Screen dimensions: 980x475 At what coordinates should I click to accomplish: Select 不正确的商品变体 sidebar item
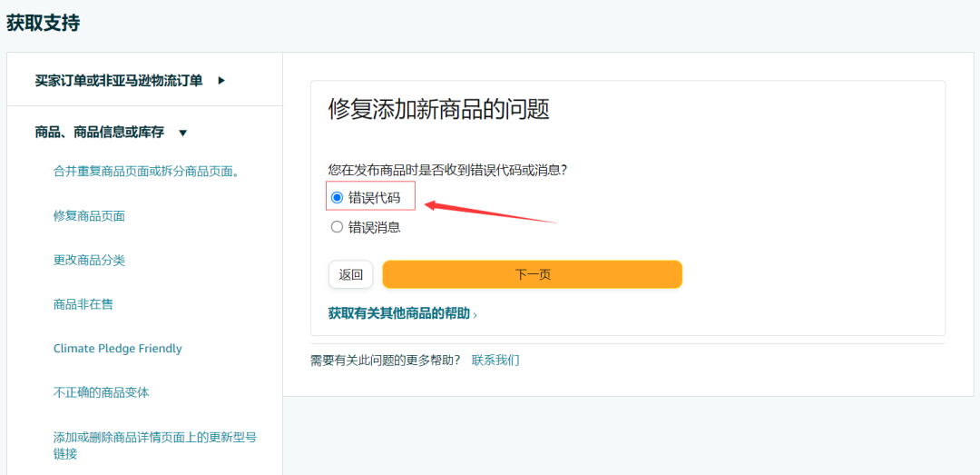tap(102, 393)
